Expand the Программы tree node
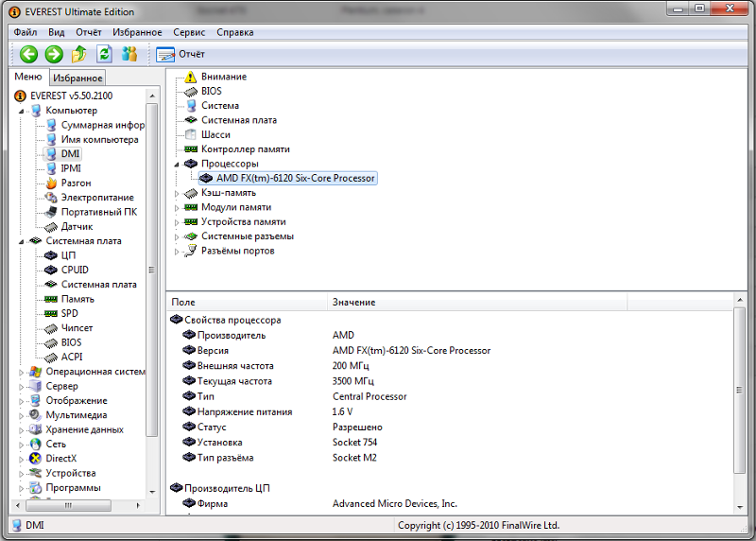 pyautogui.click(x=21, y=488)
